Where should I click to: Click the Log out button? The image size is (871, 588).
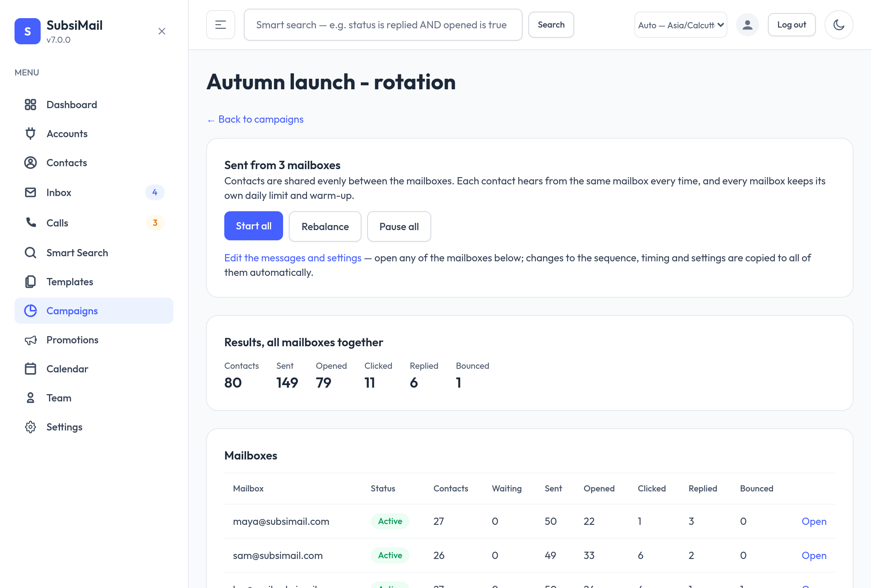point(792,25)
